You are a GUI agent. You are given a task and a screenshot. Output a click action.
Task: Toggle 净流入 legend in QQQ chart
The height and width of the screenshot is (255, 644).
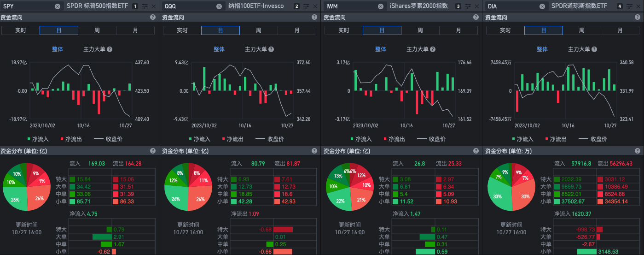(199, 139)
